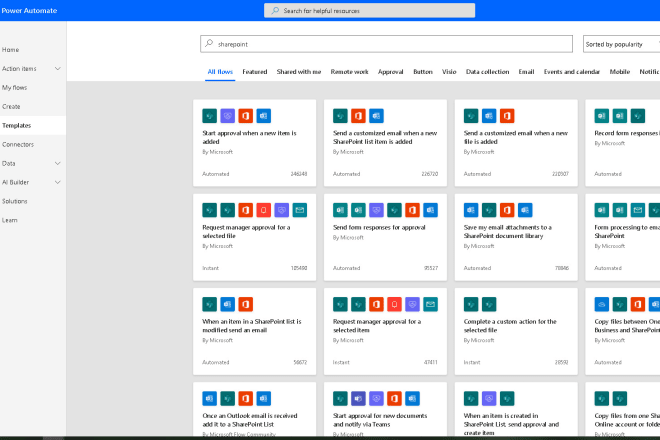Image resolution: width=660 pixels, height=440 pixels.
Task: Click the Notifications bell icon on the 'Request manager approval for a selected item' card
Action: (394, 304)
